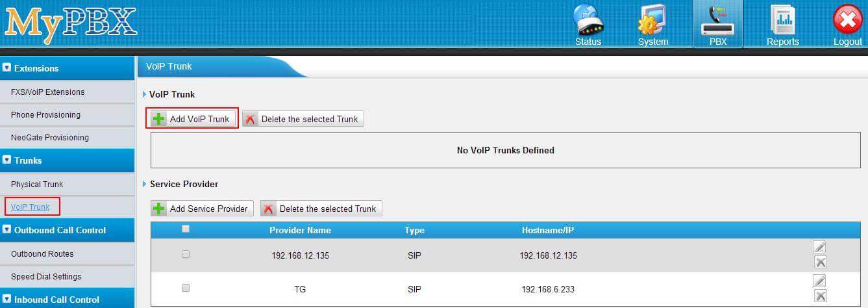This screenshot has height=308, width=868.
Task: Switch to the PBX top tab
Action: pos(717,24)
